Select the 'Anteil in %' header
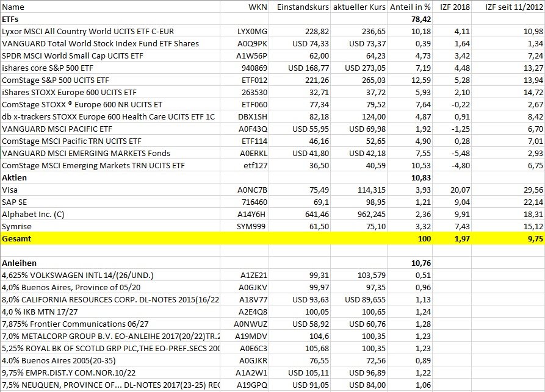 coord(410,7)
